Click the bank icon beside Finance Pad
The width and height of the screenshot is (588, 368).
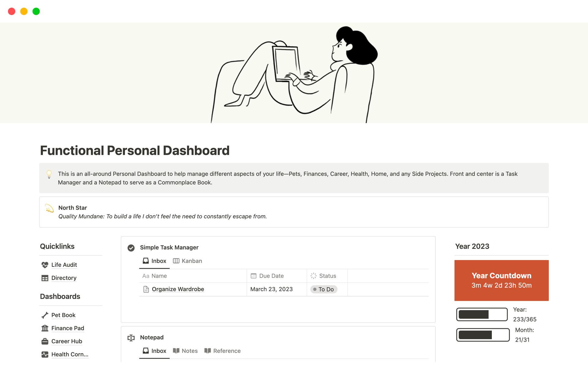click(x=45, y=328)
